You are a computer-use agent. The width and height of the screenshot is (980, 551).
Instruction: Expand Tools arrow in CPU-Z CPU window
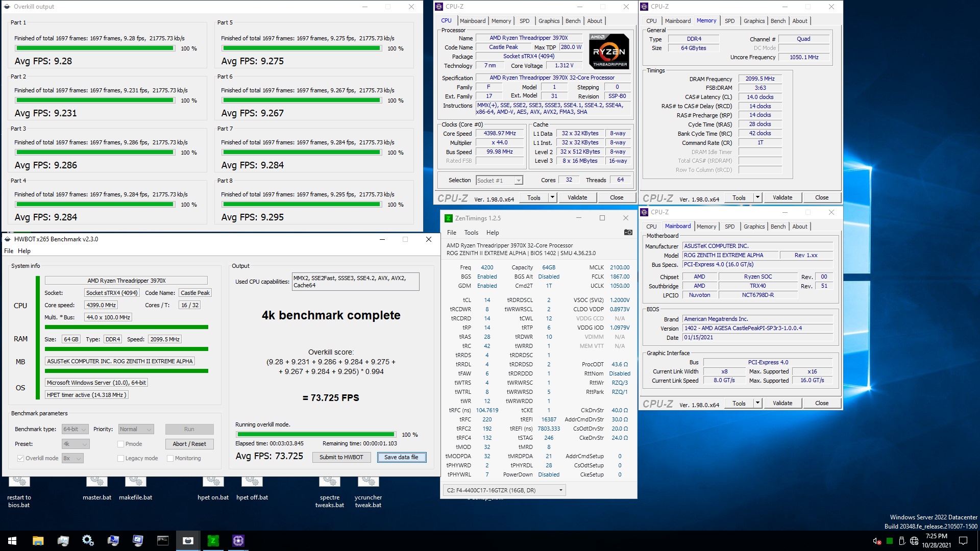(x=552, y=197)
